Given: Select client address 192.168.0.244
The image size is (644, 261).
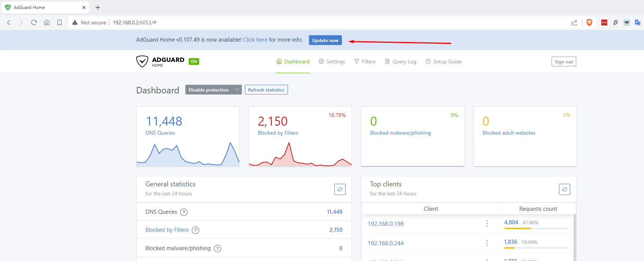Looking at the screenshot, I should [x=386, y=243].
